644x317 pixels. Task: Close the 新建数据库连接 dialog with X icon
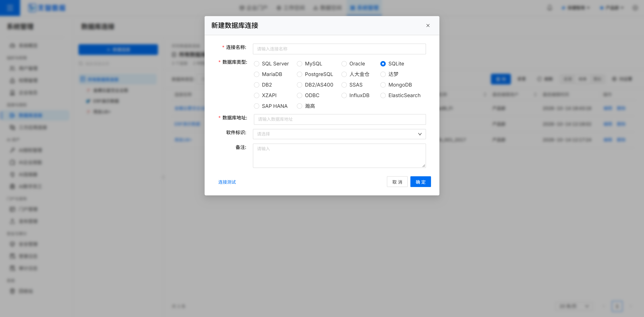click(x=428, y=25)
